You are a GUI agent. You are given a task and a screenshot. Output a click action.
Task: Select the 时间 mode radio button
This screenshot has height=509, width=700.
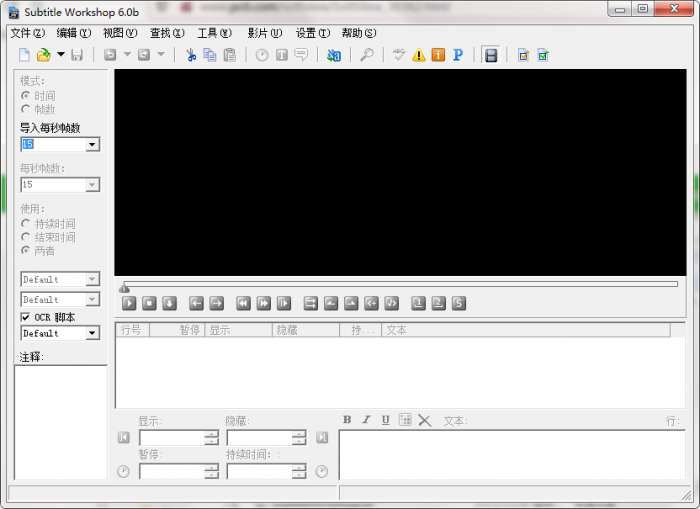pos(25,96)
